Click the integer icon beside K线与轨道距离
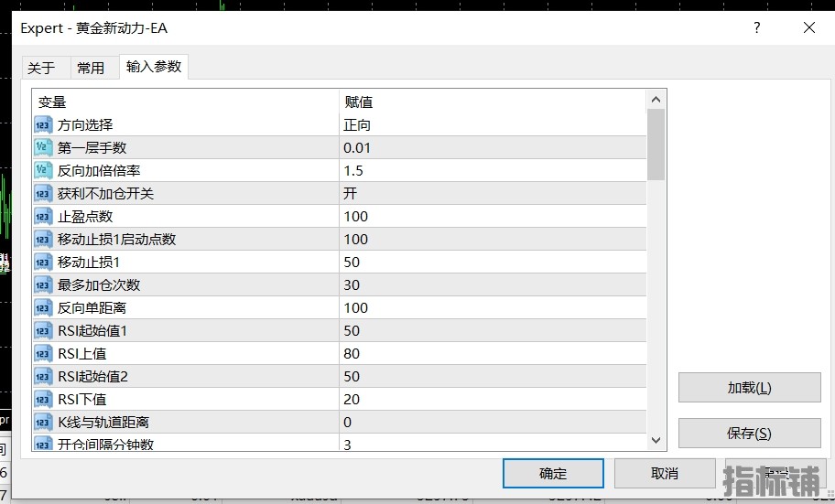835x504 pixels. 43,423
